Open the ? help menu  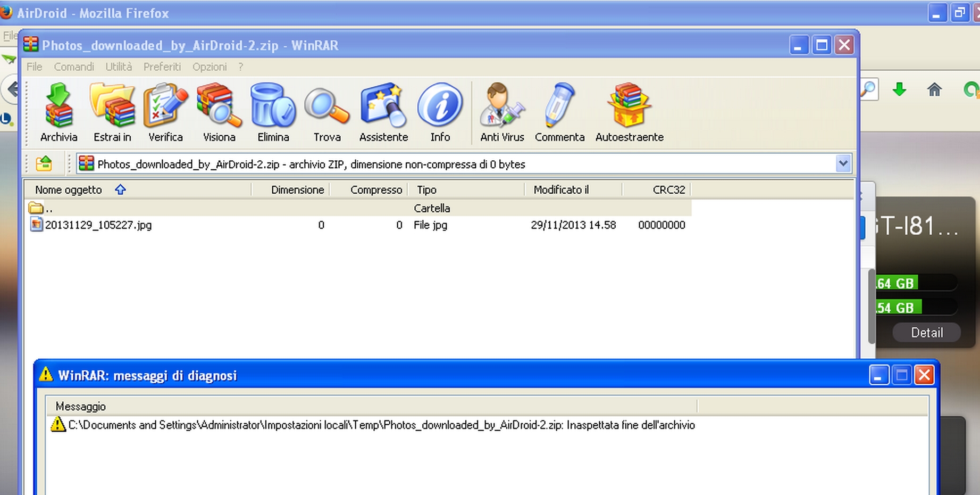[241, 67]
